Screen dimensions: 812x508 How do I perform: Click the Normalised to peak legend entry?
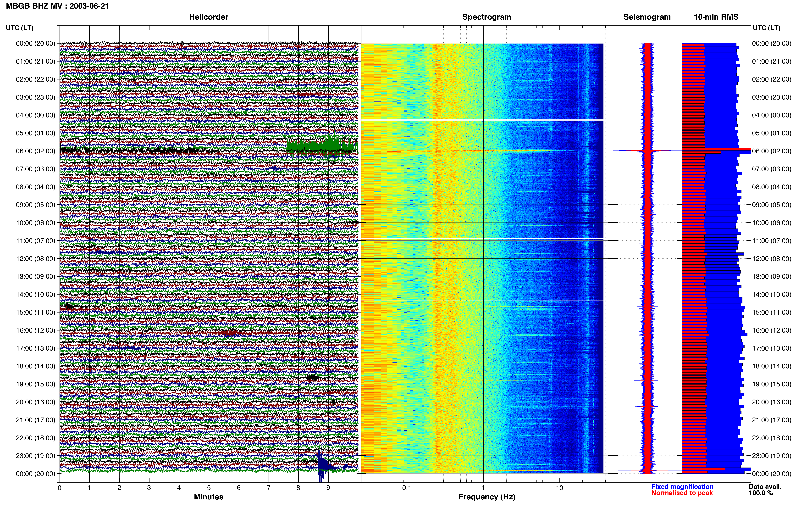[682, 493]
